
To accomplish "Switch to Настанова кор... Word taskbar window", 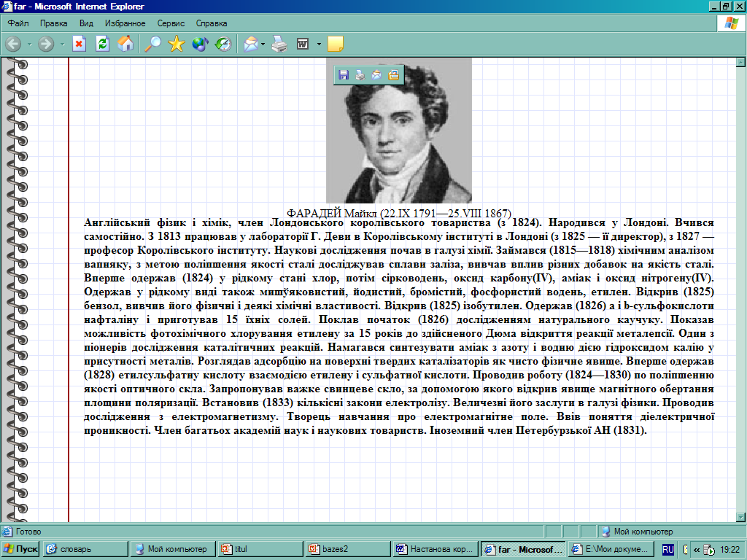I will click(x=436, y=549).
